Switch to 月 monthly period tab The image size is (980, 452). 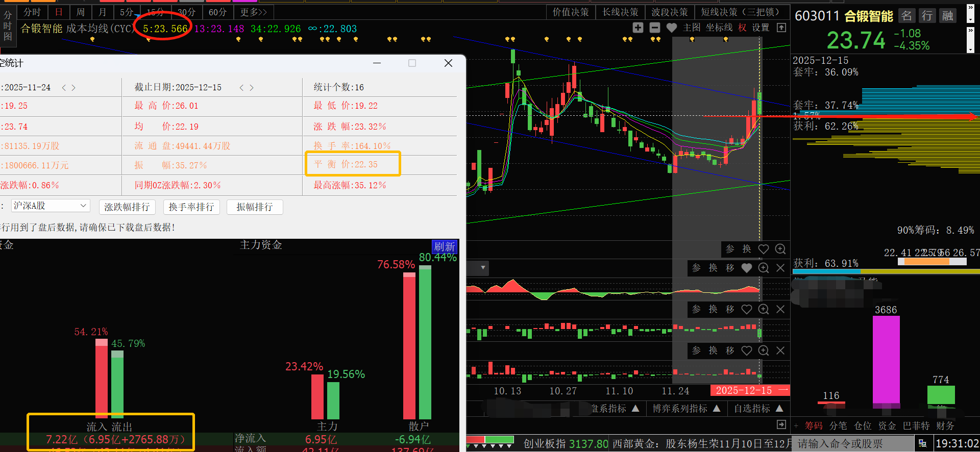103,12
